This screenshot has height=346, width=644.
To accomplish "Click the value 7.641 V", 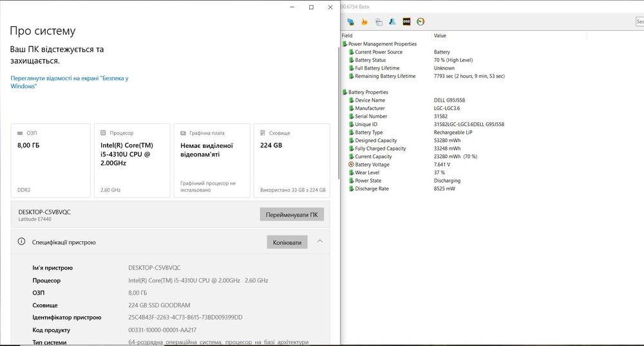I will (x=442, y=165).
